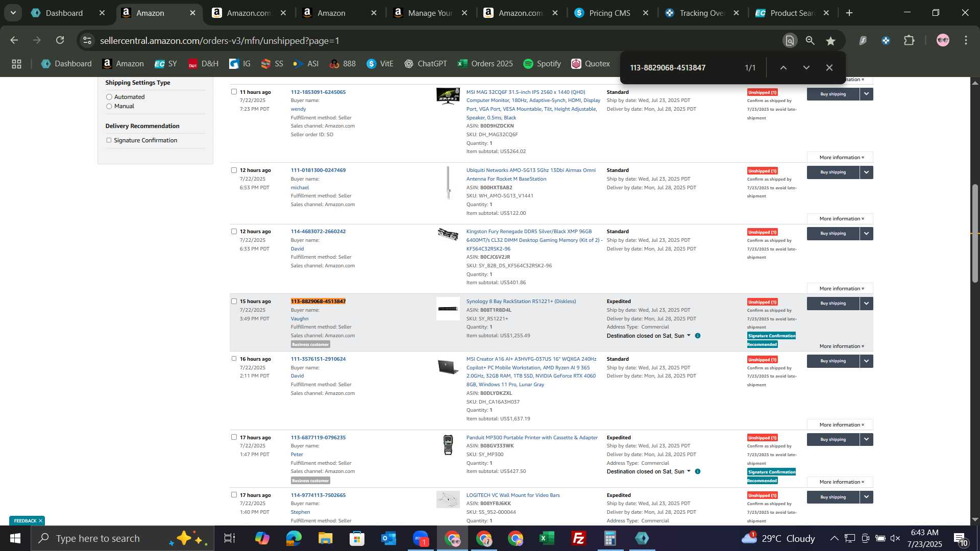Screen dimensions: 980x551
Task: Tick checkbox for order 113-6877119-0796235
Action: [x=234, y=437]
